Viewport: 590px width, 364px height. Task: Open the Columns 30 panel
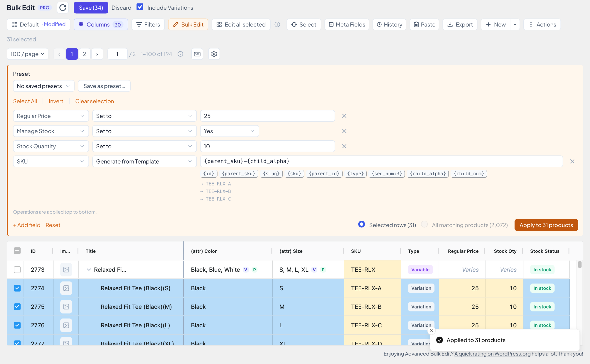point(101,25)
